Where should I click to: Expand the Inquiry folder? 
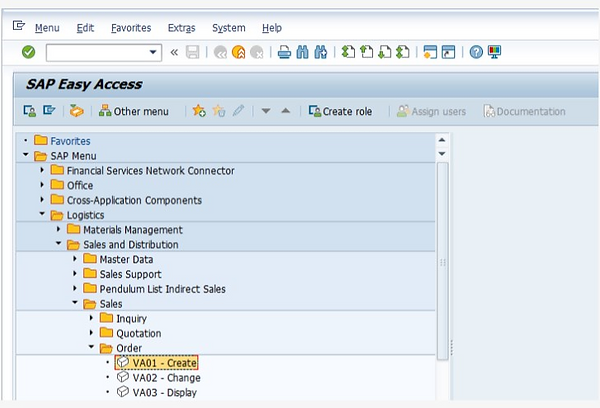click(x=91, y=318)
